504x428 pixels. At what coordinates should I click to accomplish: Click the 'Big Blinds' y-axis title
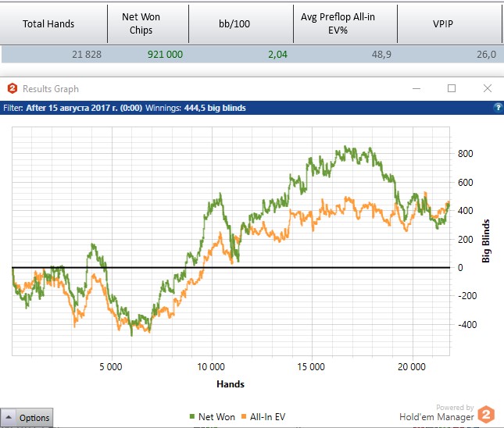pyautogui.click(x=486, y=241)
